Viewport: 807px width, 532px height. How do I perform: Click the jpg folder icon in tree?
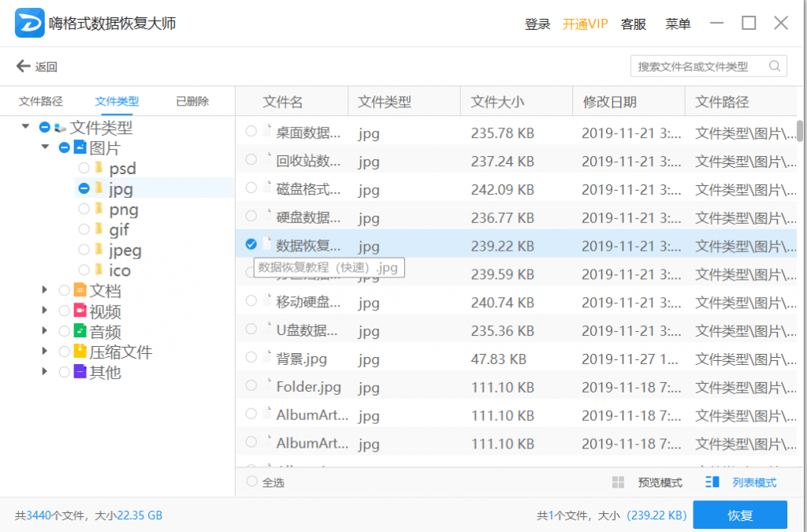click(99, 188)
